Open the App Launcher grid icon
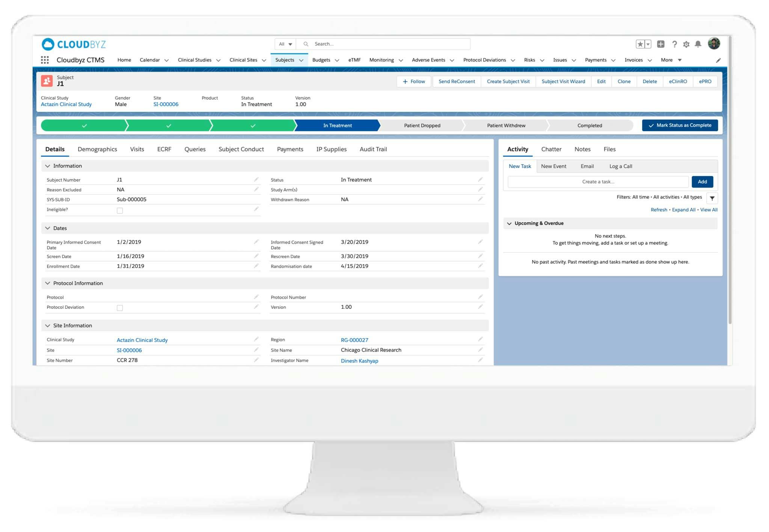769x532 pixels. tap(45, 60)
